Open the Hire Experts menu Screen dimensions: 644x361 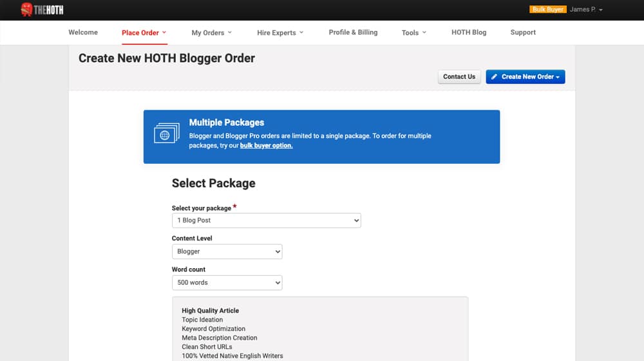(280, 32)
